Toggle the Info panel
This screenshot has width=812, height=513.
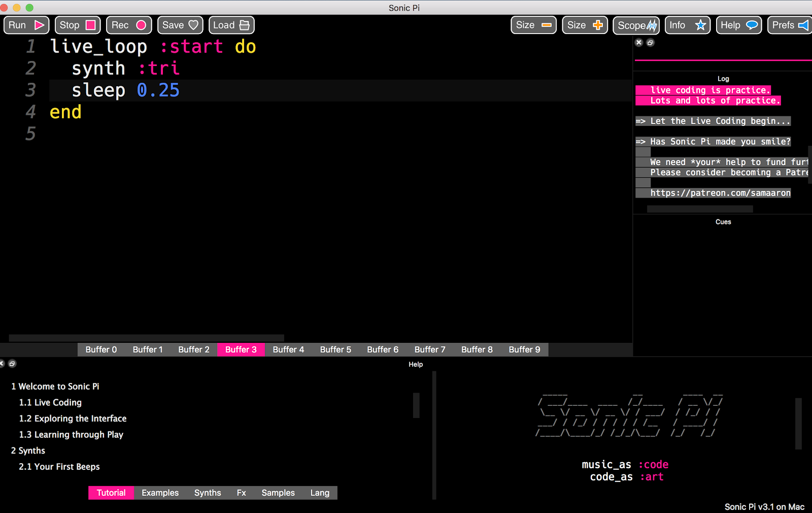tap(688, 25)
